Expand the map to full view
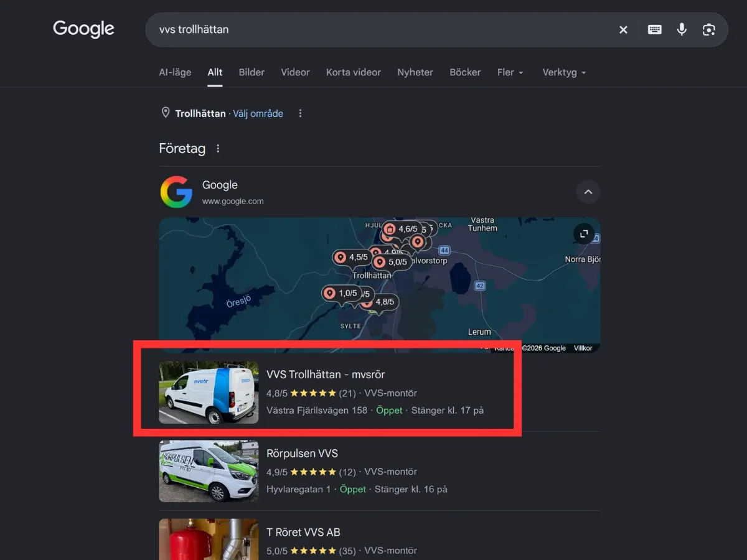Screen dimensions: 747x560 (x=584, y=233)
